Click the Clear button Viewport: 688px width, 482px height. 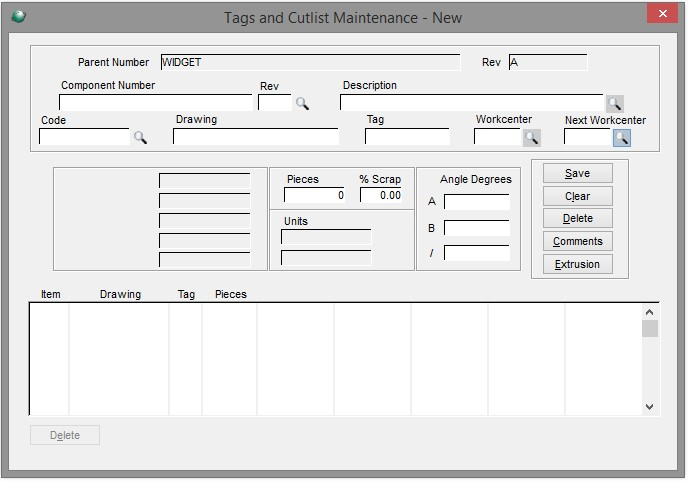(577, 196)
